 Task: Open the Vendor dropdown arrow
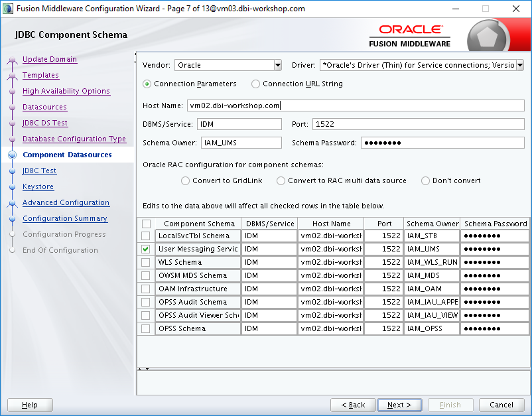click(278, 65)
